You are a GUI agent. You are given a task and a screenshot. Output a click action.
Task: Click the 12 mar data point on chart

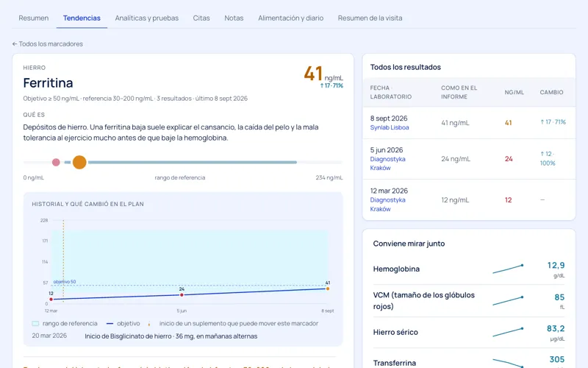[x=51, y=300]
